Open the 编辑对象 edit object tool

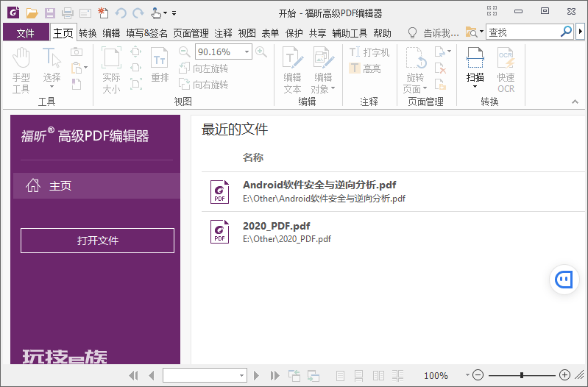point(323,70)
